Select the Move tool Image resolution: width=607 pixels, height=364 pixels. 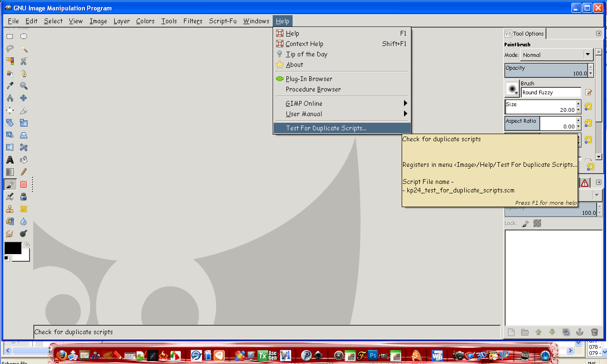(x=23, y=98)
